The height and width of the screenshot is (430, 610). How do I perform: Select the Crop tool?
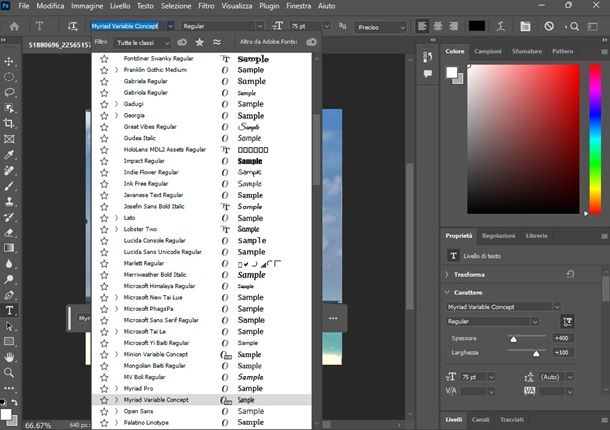click(x=9, y=123)
